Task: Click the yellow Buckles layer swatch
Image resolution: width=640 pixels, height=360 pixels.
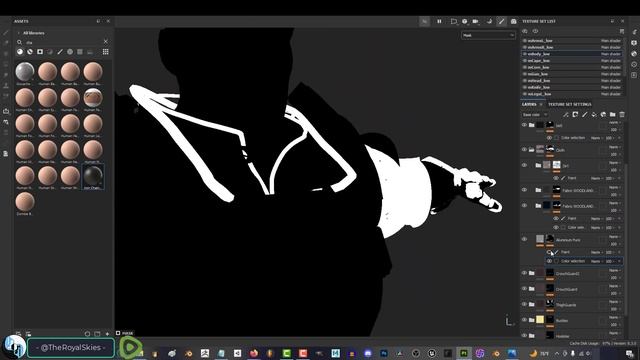Action: click(x=540, y=320)
